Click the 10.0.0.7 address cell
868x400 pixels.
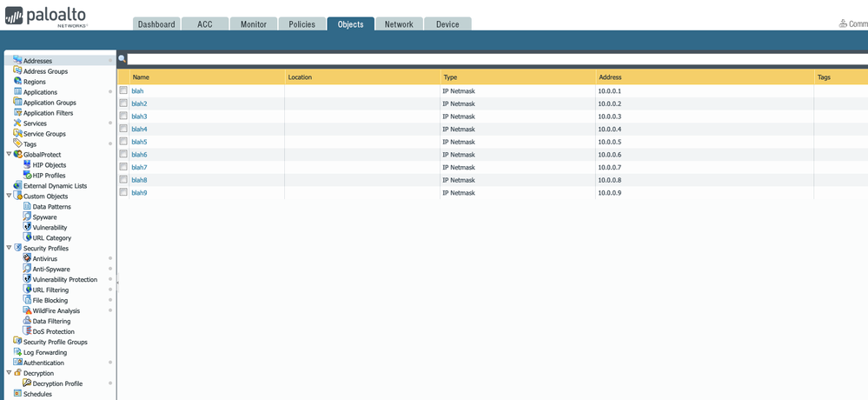tap(705, 167)
